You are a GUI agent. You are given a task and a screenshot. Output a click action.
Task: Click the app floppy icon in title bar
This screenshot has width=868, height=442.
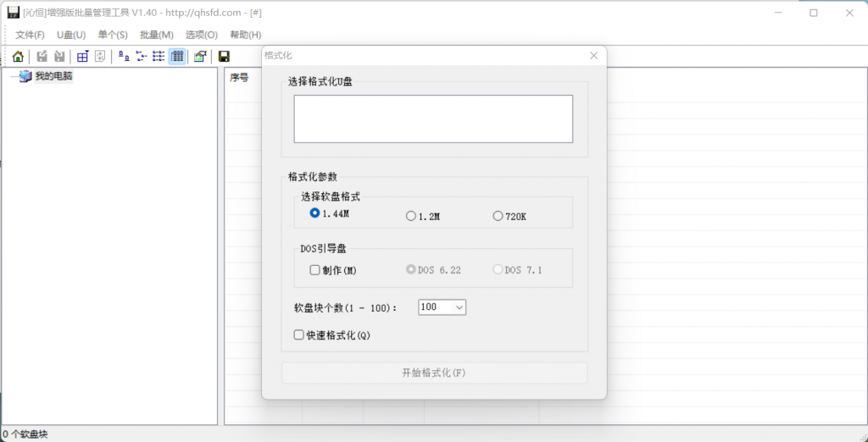point(14,12)
